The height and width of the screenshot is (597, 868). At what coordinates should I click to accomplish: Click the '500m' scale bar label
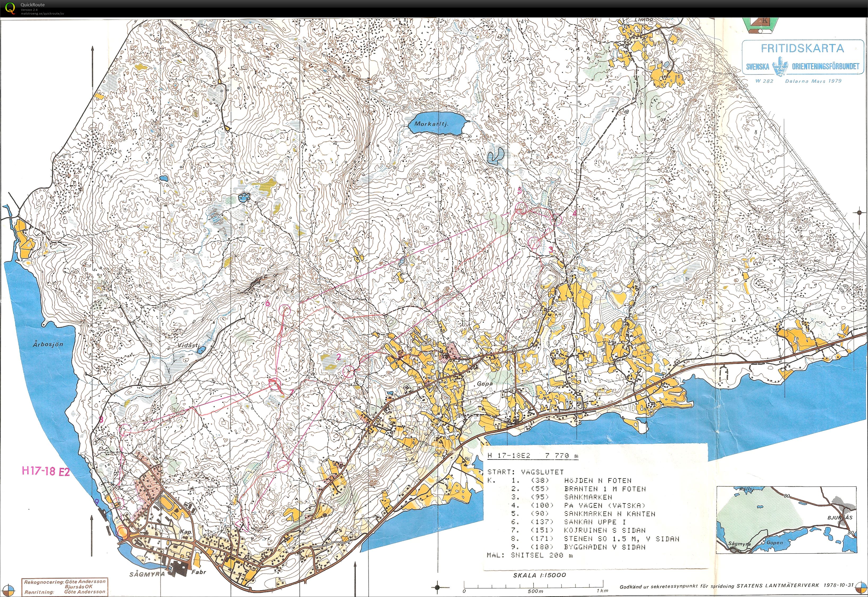[x=535, y=591]
